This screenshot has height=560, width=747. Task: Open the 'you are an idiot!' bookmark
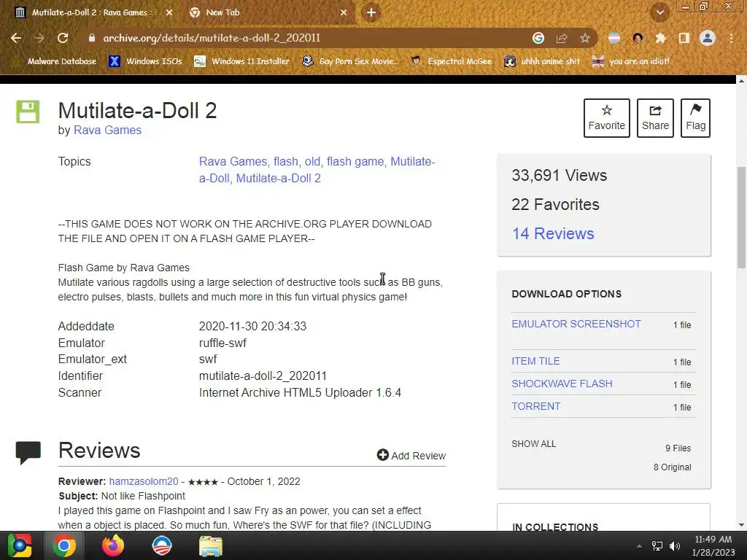click(x=631, y=61)
